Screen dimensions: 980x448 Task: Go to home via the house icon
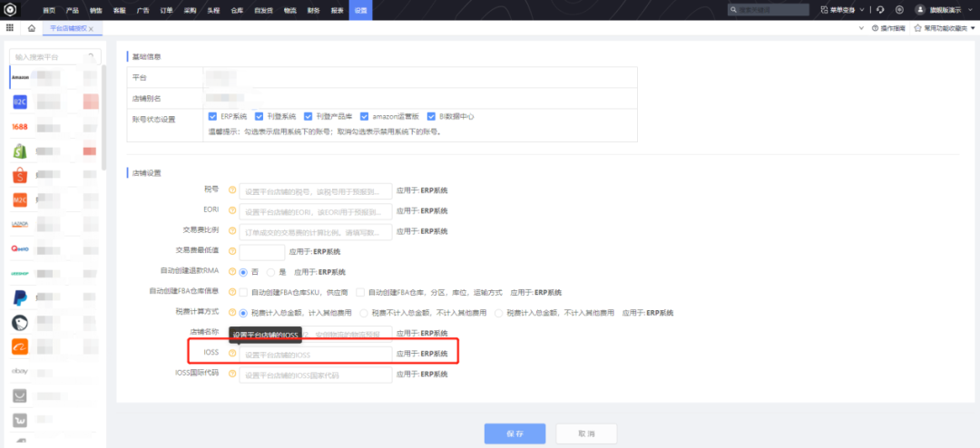(x=32, y=29)
